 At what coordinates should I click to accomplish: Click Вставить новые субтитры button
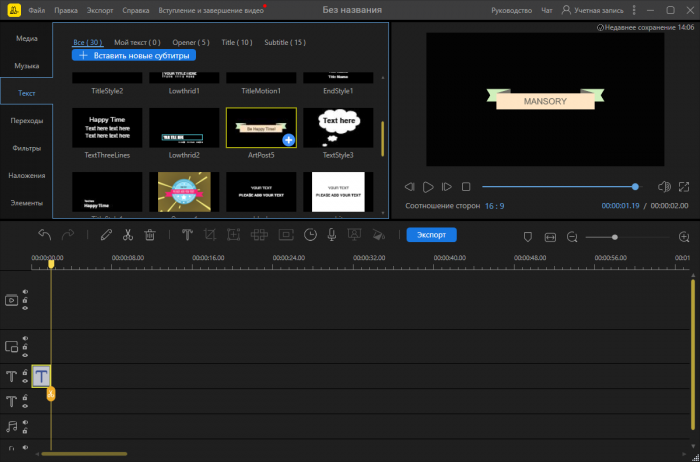tap(133, 56)
